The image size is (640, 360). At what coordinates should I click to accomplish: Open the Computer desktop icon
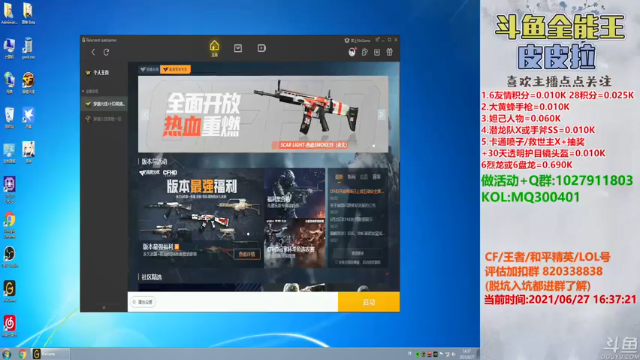pyautogui.click(x=9, y=48)
